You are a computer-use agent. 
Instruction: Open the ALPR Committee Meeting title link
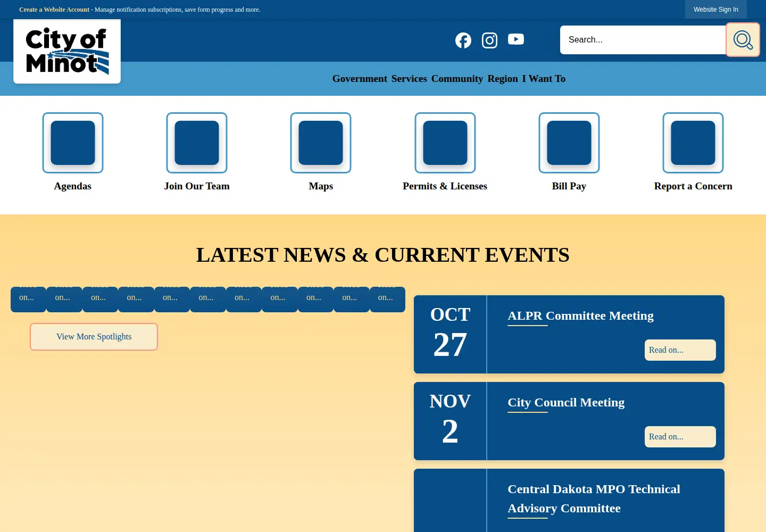coord(581,315)
